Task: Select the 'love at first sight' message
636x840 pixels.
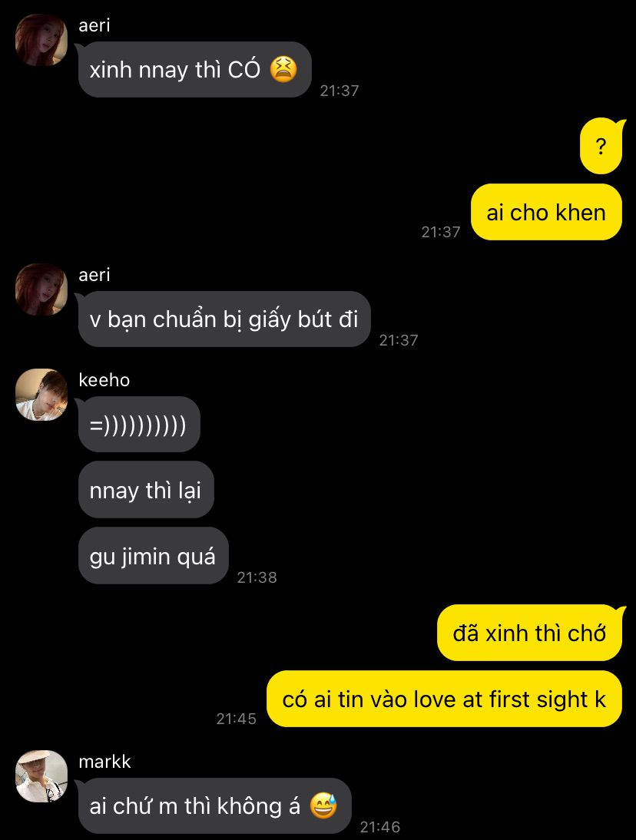Action: tap(444, 699)
